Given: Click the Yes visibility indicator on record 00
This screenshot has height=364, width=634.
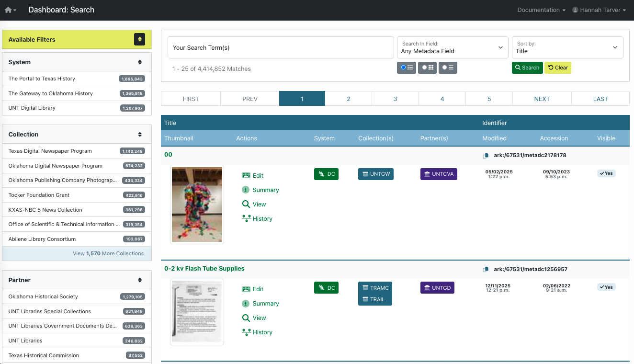Looking at the screenshot, I should [x=606, y=173].
